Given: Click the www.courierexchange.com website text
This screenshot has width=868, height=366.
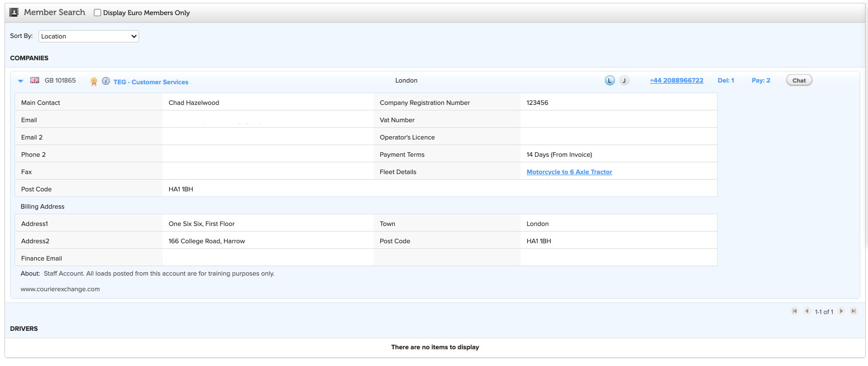Looking at the screenshot, I should pos(60,289).
